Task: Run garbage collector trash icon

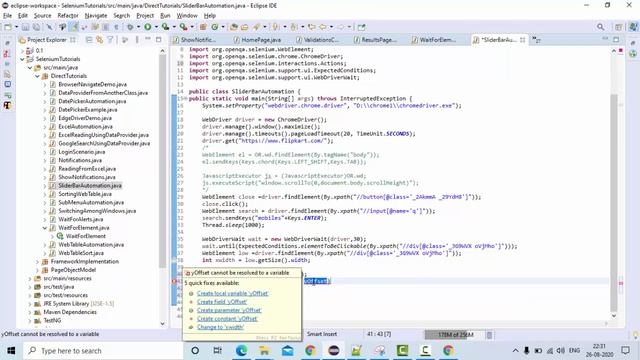Action: (489, 335)
